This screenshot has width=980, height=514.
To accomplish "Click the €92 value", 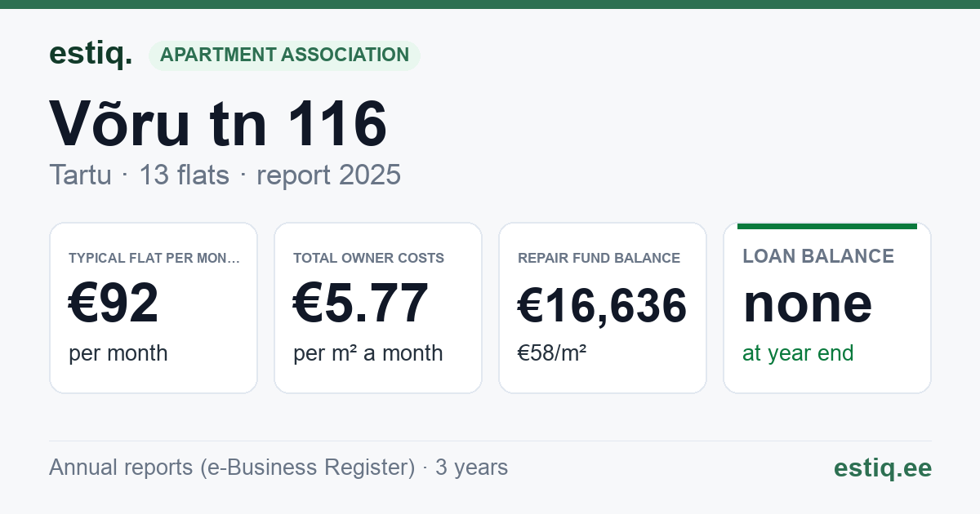I will 114,303.
